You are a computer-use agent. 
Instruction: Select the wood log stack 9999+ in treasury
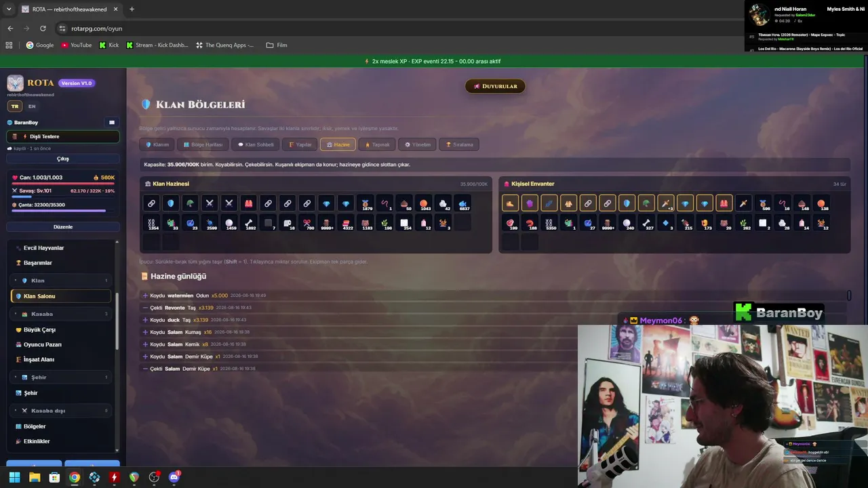click(x=327, y=223)
